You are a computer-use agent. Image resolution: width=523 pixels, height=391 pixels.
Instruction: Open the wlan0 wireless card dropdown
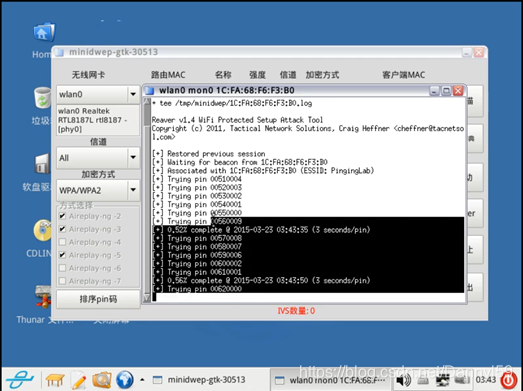click(x=98, y=94)
